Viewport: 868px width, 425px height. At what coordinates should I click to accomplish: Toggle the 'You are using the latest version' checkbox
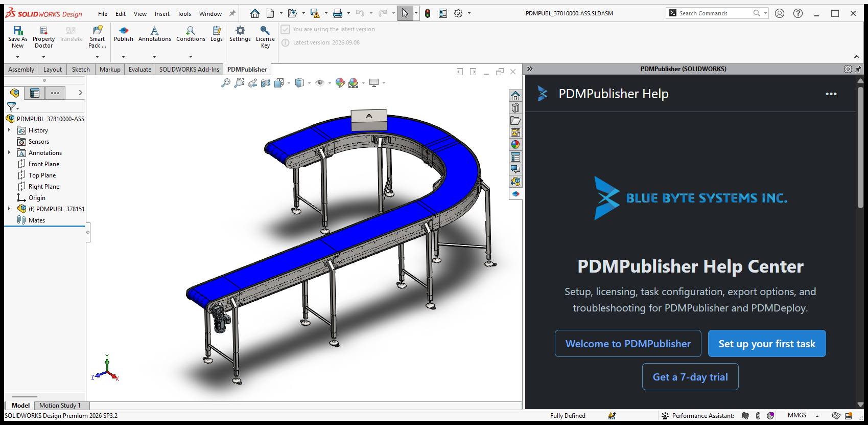click(286, 30)
